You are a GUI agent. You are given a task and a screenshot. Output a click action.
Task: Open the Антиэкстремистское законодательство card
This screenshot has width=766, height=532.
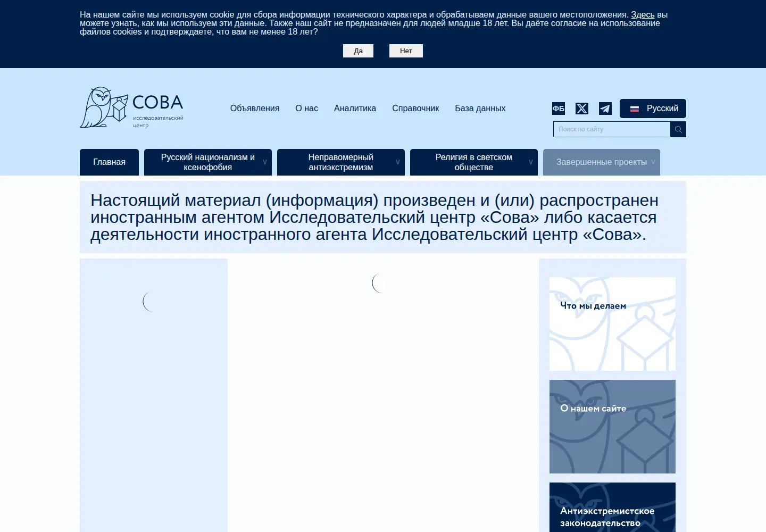click(612, 507)
